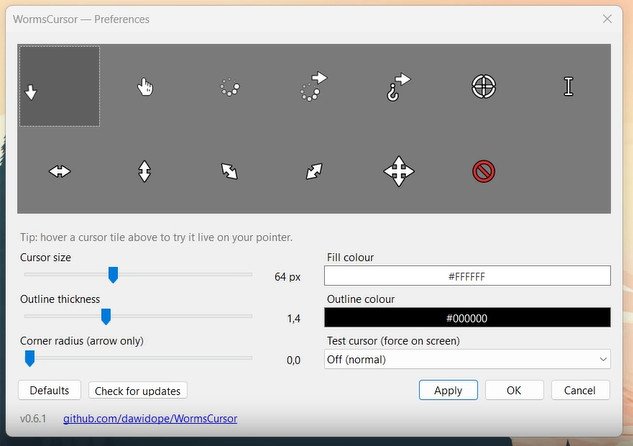Select the vertical resize cursor tile
This screenshot has height=446, width=633.
pos(145,171)
